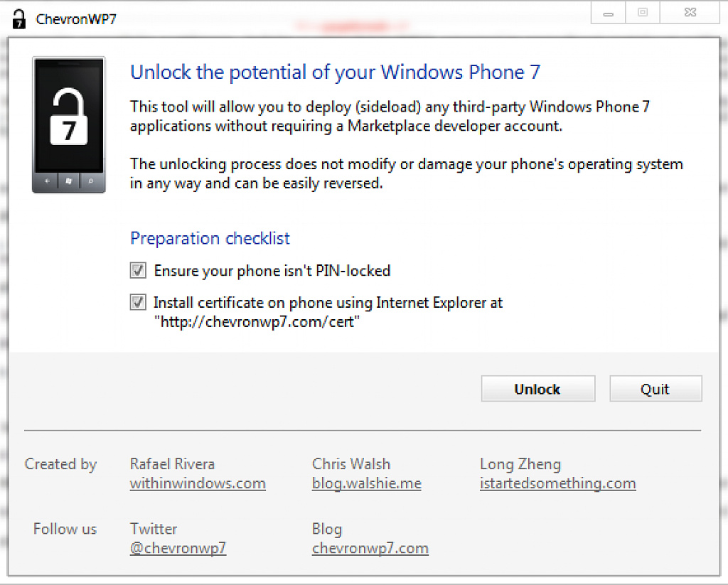Click the 'ChevronWP7' window title text

76,19
